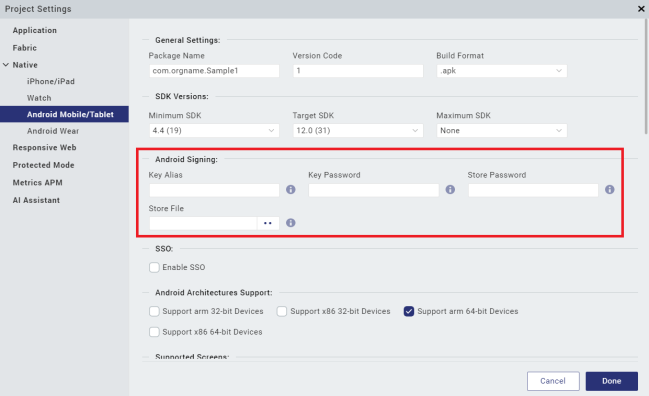
Task: Click the Done button
Action: point(611,381)
